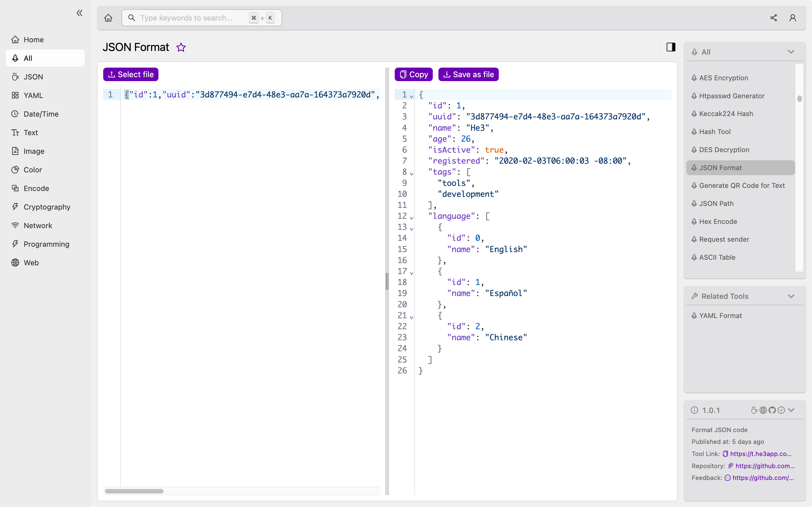
Task: Click the sidebar collapse toggle arrow
Action: click(x=79, y=13)
